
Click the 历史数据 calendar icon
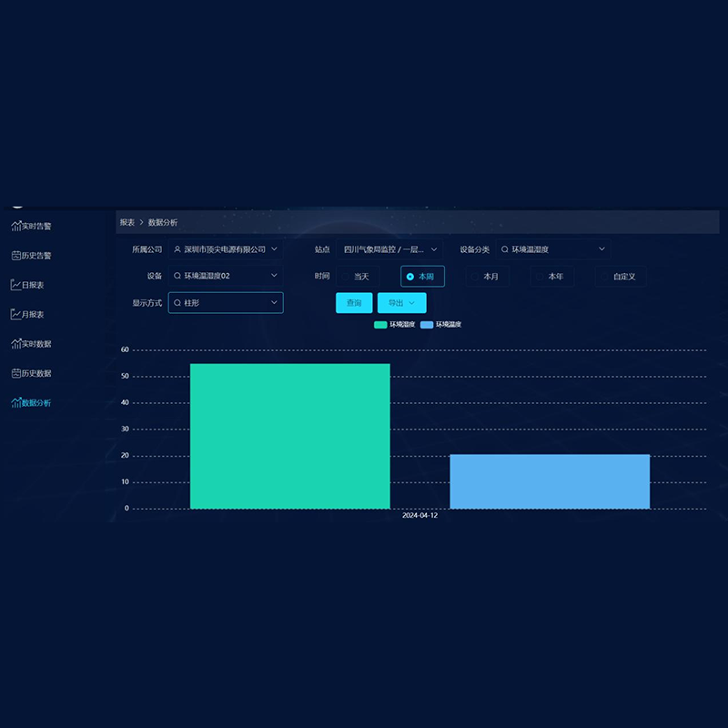pos(15,373)
